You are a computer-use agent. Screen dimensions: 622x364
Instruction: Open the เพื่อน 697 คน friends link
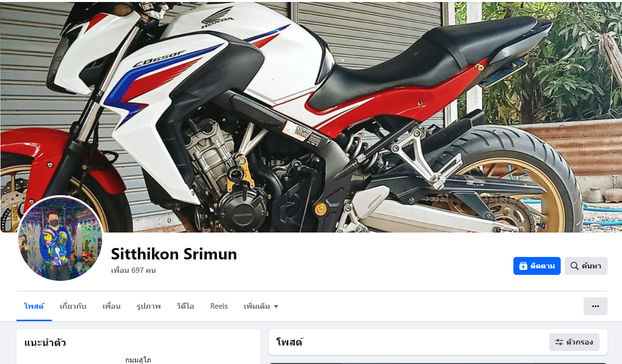133,270
